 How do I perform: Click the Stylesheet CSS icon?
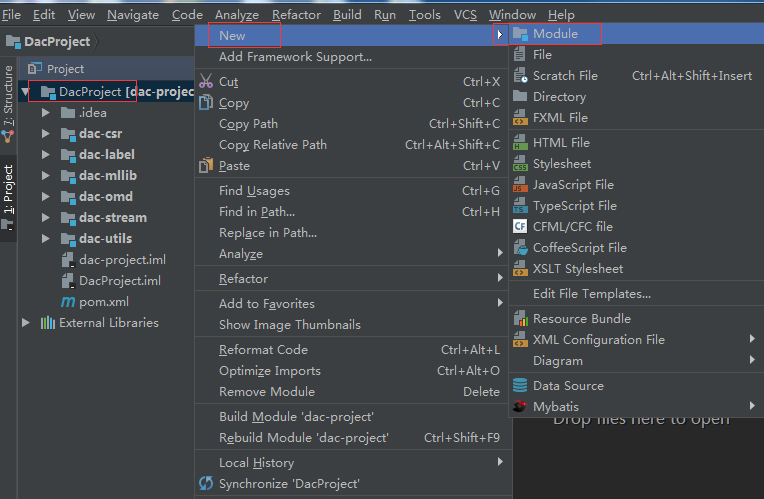(520, 164)
